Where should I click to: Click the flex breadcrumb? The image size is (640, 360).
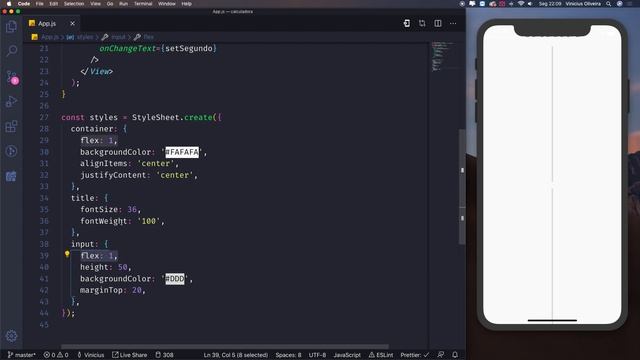point(149,37)
